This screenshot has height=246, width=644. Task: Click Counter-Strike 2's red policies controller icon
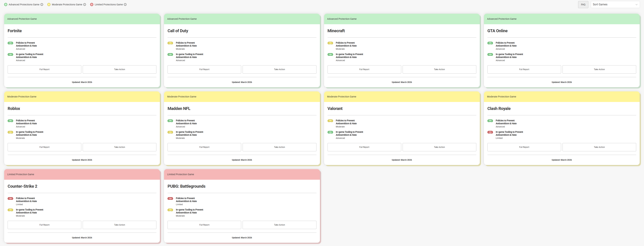click(11, 199)
